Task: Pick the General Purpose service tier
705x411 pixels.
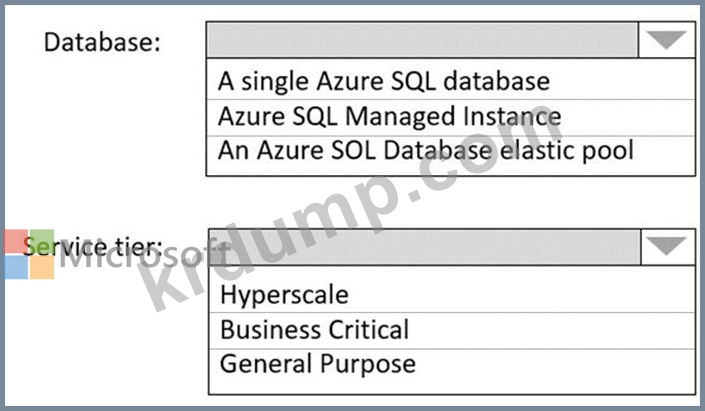Action: coord(317,363)
